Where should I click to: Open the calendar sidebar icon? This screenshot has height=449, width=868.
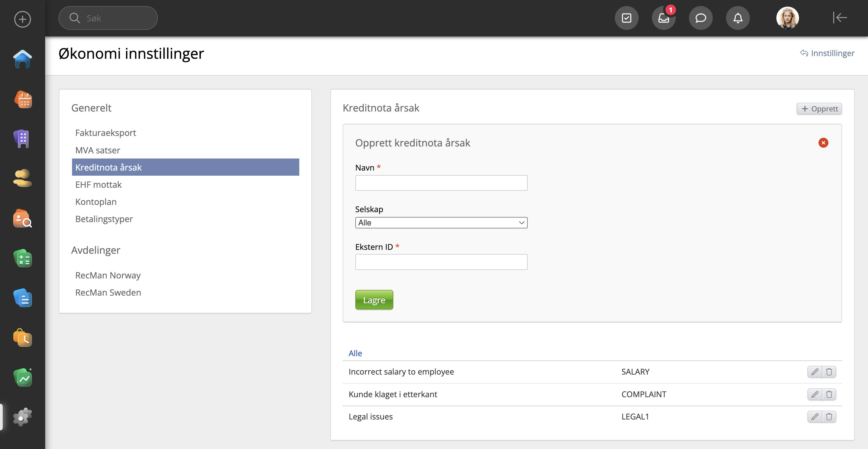click(x=23, y=100)
